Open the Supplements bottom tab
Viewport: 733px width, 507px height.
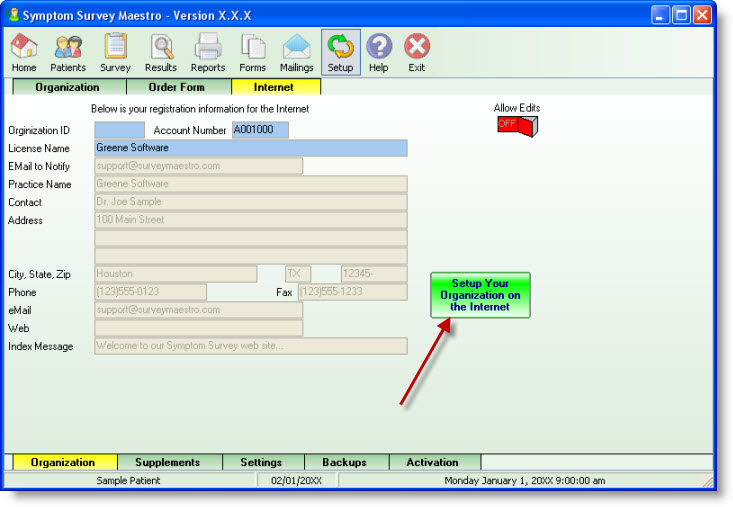167,463
